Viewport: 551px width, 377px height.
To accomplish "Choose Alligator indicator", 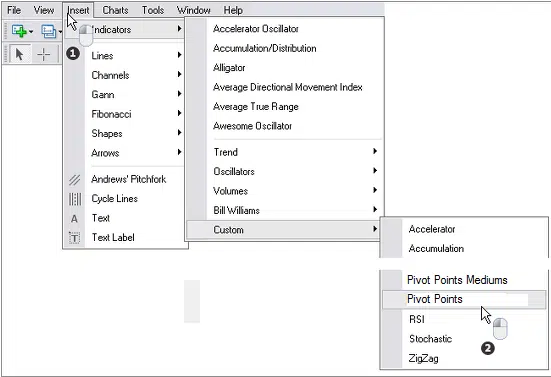I will (x=229, y=67).
